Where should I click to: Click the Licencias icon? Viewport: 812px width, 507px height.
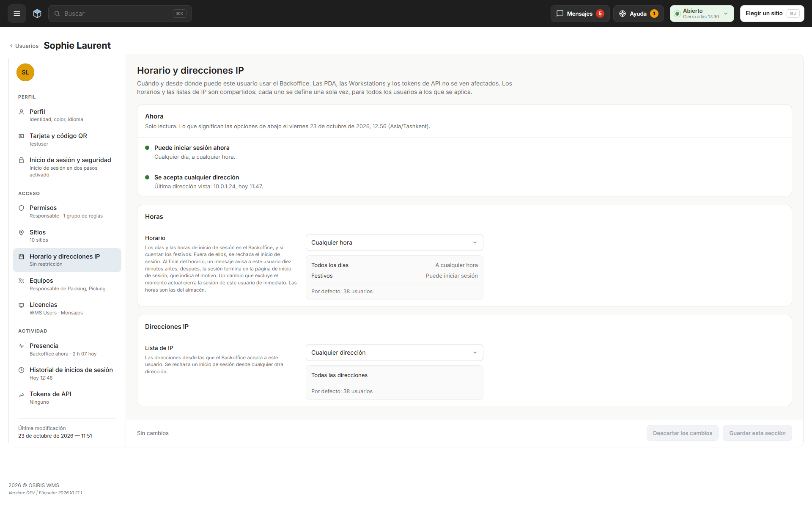pos(21,305)
